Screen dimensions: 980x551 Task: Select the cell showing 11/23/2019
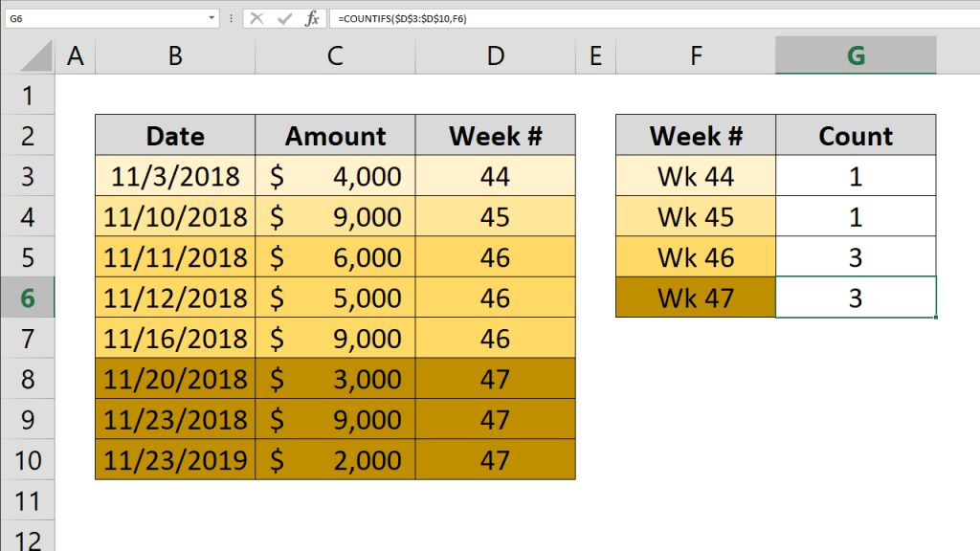pos(174,459)
